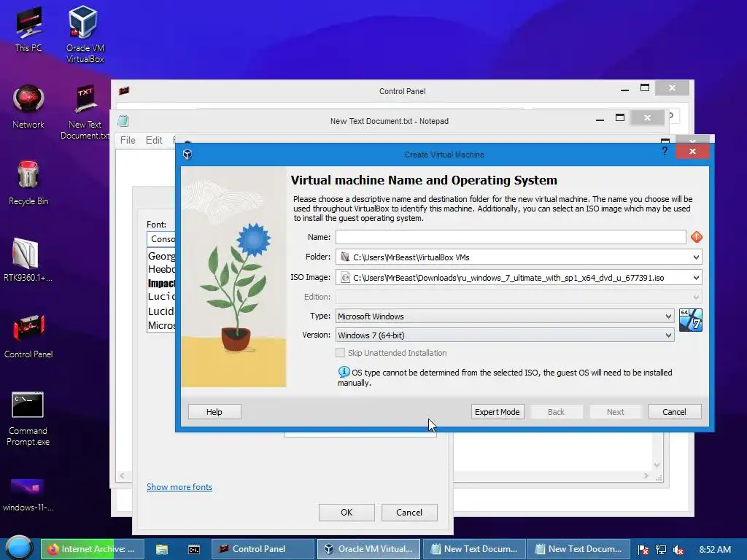Open the This PC desktop icon
747x560 pixels.
tap(28, 30)
